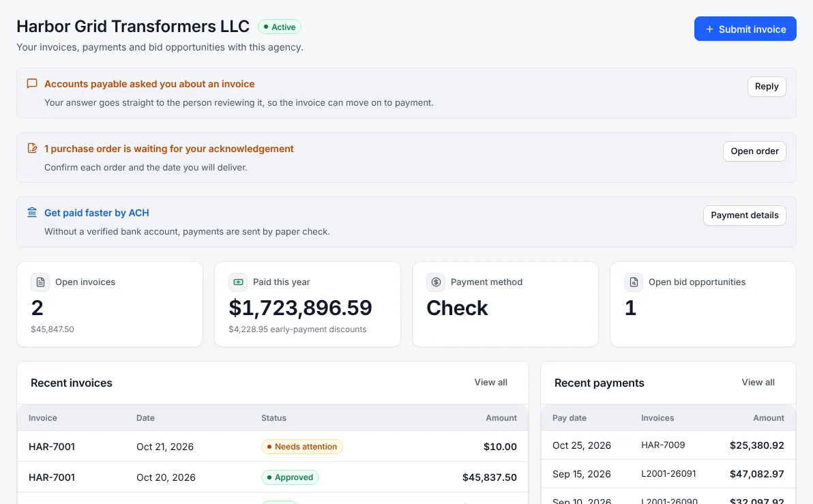
Task: Click the file icon on Open bid opportunities
Action: tap(634, 282)
